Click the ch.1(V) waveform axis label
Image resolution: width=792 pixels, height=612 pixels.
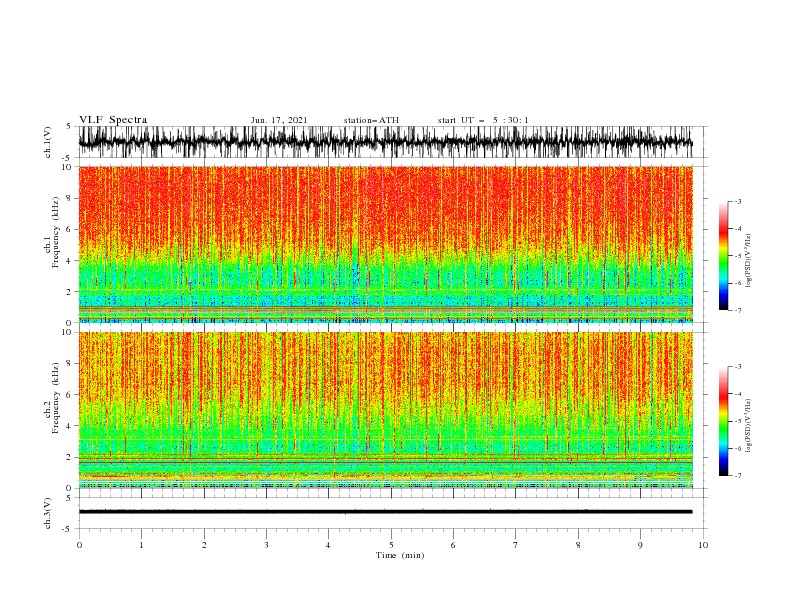click(x=48, y=142)
